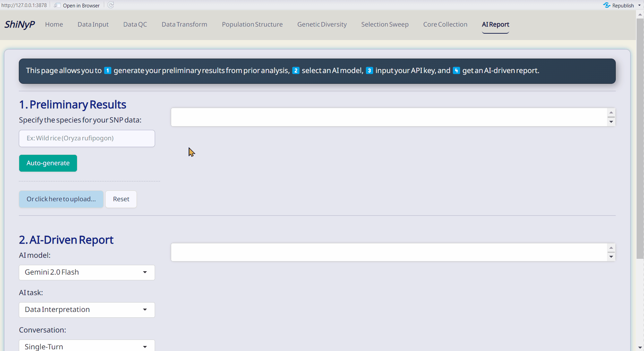This screenshot has width=644, height=351.
Task: Go to the Data Input tab
Action: [93, 25]
